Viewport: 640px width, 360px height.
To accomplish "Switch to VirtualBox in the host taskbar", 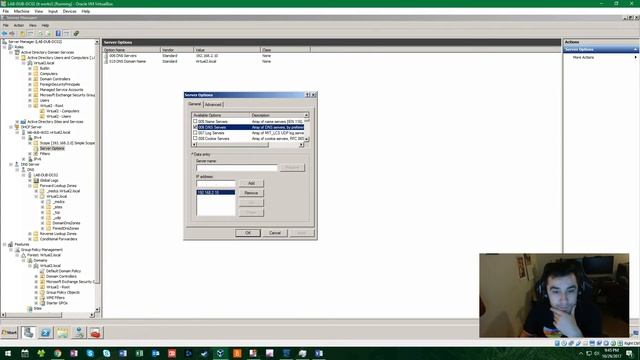I will 220,353.
